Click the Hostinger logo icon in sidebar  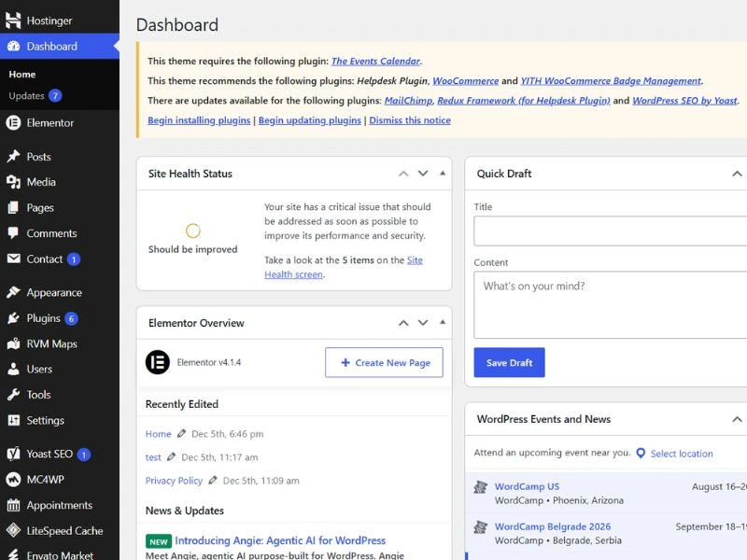click(13, 21)
